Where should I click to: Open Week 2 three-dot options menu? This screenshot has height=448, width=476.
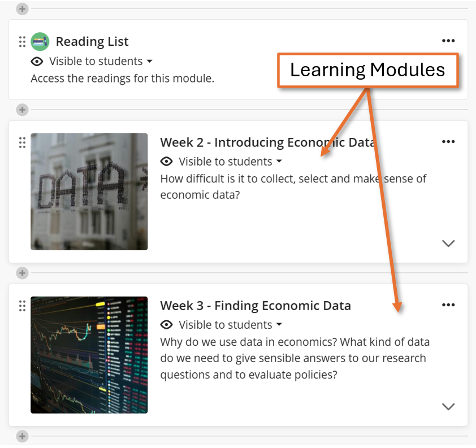tap(448, 141)
